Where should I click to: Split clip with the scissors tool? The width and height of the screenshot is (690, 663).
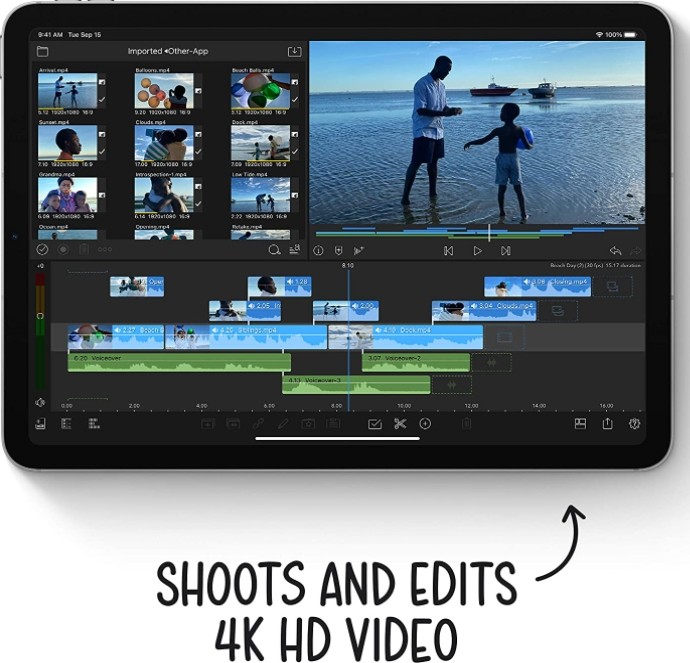click(x=400, y=424)
